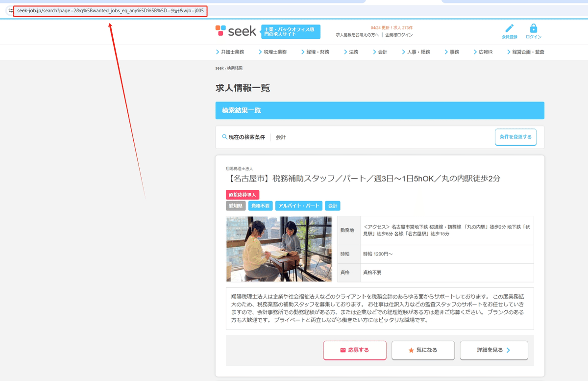The image size is (588, 381).
Task: Click 翔陽税理士法人 company name
Action: 239,168
